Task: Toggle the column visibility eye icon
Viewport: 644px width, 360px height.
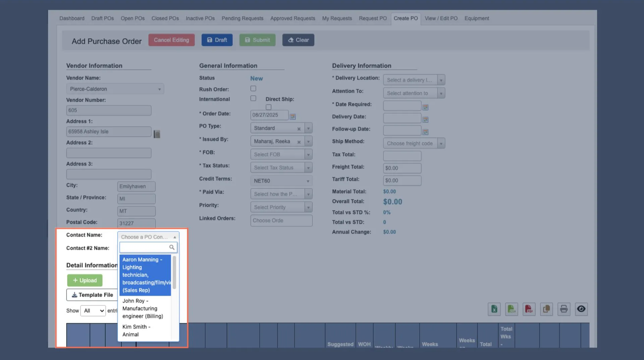Action: pos(581,309)
